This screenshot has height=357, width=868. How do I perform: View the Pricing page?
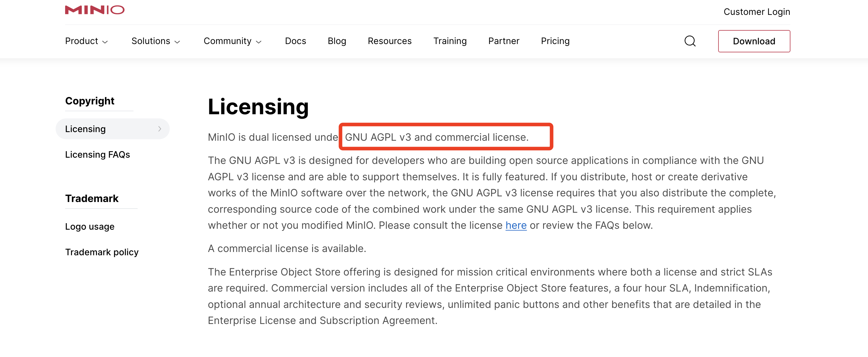[555, 41]
